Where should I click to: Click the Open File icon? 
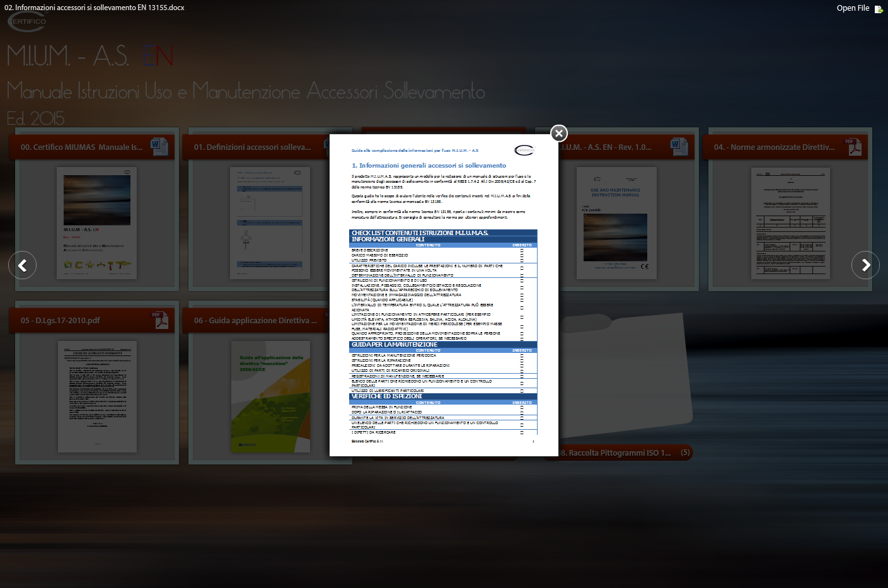click(879, 9)
